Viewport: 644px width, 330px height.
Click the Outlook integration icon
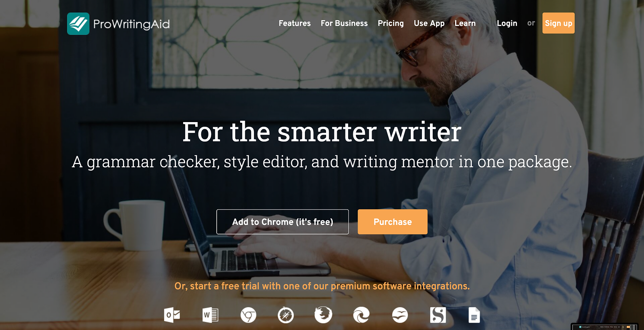[172, 315]
